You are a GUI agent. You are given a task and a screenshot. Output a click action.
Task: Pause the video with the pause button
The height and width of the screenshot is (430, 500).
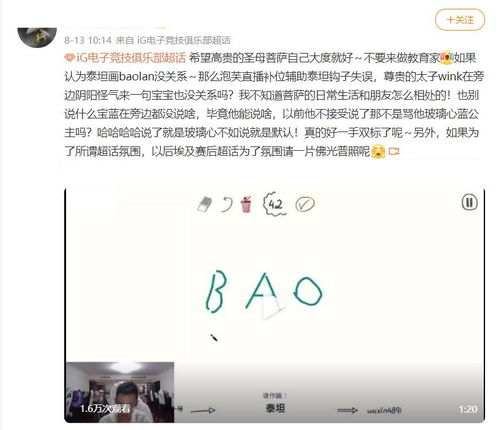(469, 202)
